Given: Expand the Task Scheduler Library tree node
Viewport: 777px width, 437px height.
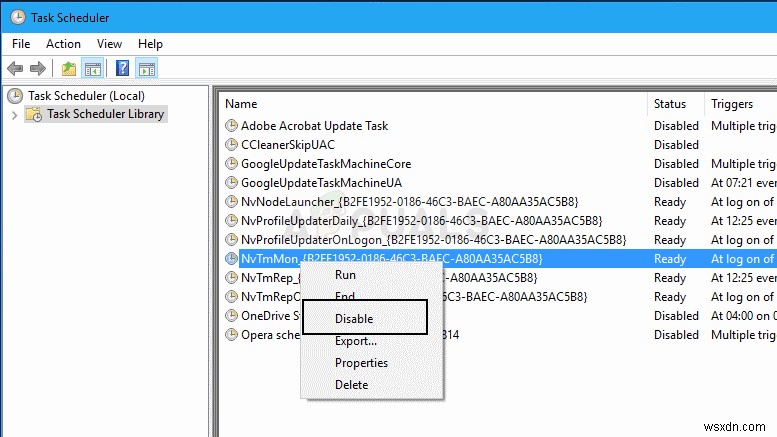Looking at the screenshot, I should click(14, 115).
